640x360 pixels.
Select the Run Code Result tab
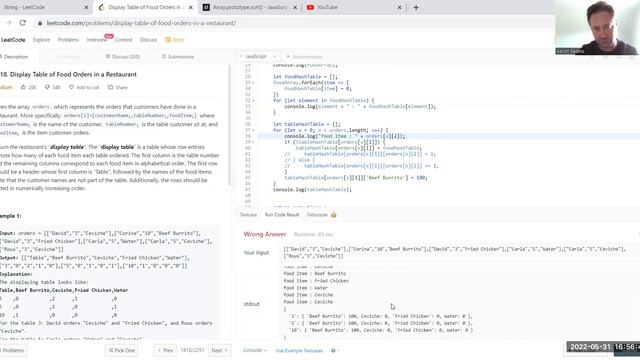click(282, 215)
